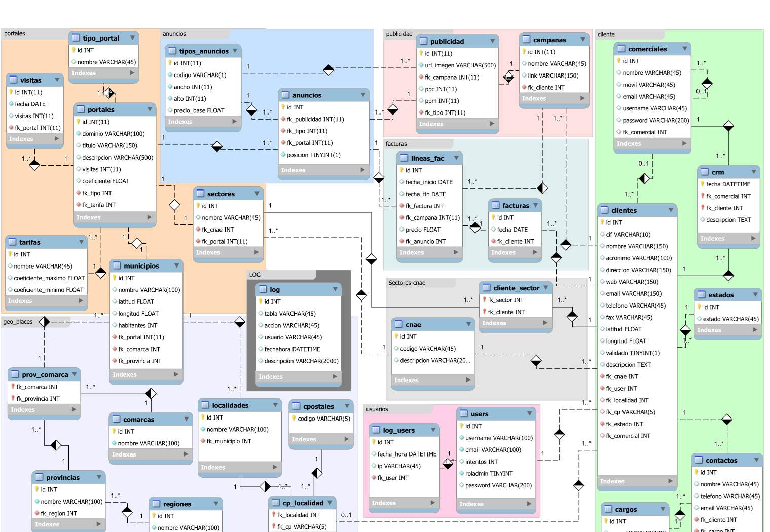Select the dominio VARCHAR(100) column in portales
The image size is (770, 532).
pos(113,134)
